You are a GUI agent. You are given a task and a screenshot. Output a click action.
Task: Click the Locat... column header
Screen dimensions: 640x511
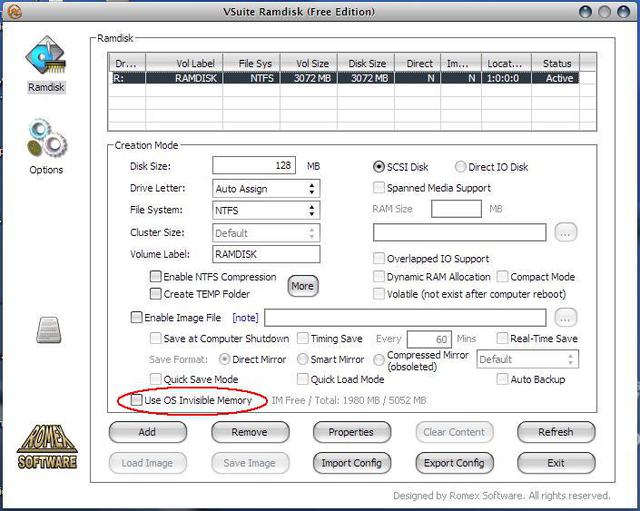coord(507,63)
